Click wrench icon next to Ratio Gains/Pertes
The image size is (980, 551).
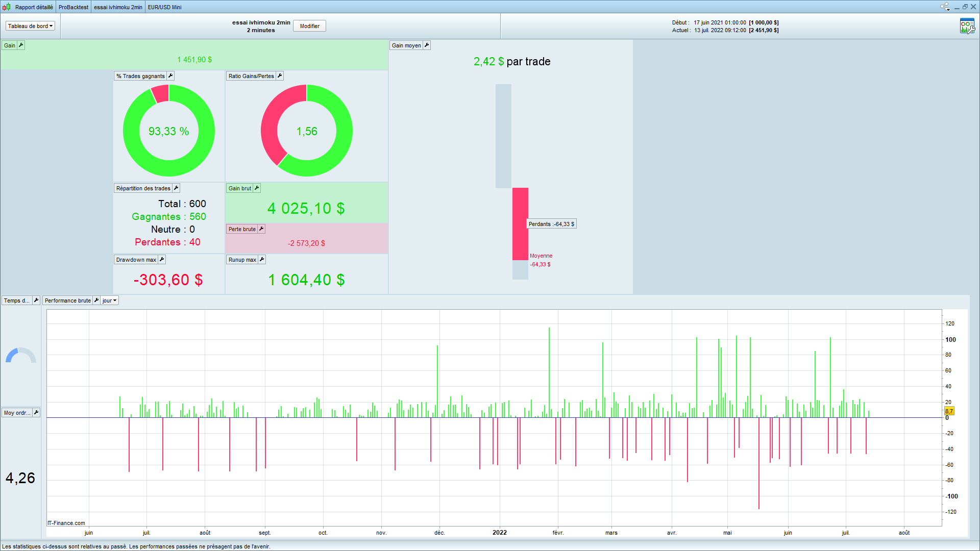click(x=280, y=76)
